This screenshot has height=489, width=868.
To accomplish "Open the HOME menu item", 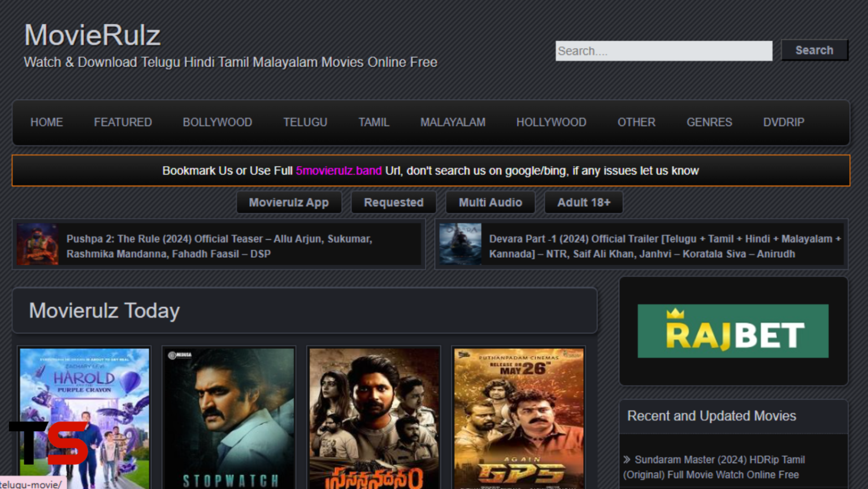I will point(46,122).
